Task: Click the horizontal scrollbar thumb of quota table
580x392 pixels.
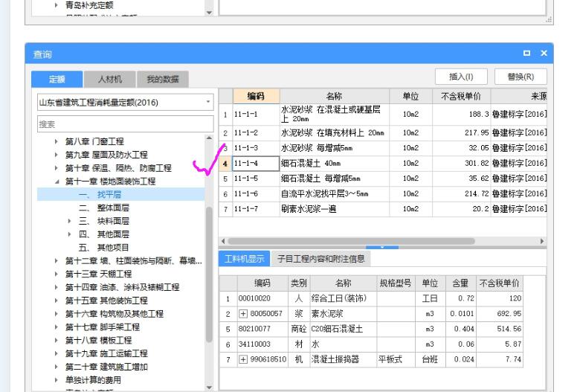Action: (352, 241)
